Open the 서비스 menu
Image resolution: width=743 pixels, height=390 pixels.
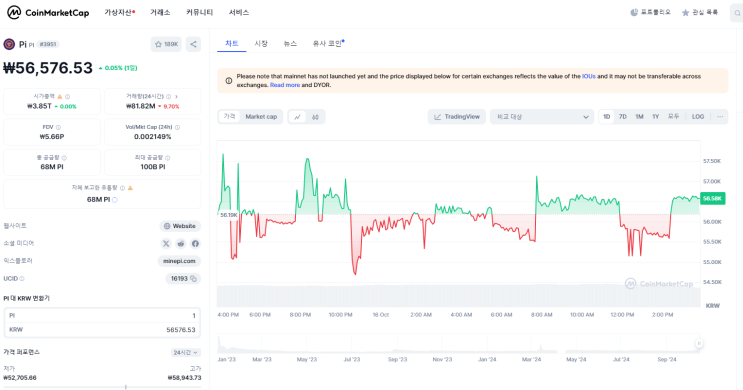tap(239, 12)
